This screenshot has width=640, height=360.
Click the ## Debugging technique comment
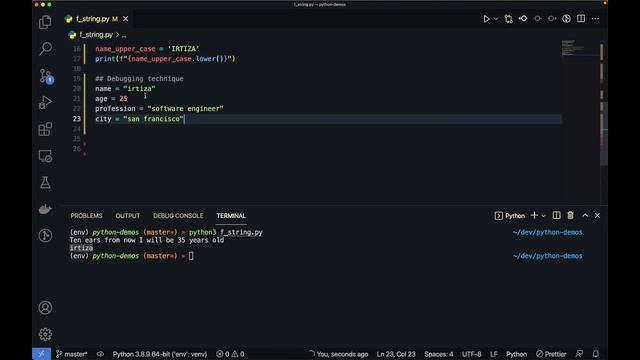tap(139, 78)
